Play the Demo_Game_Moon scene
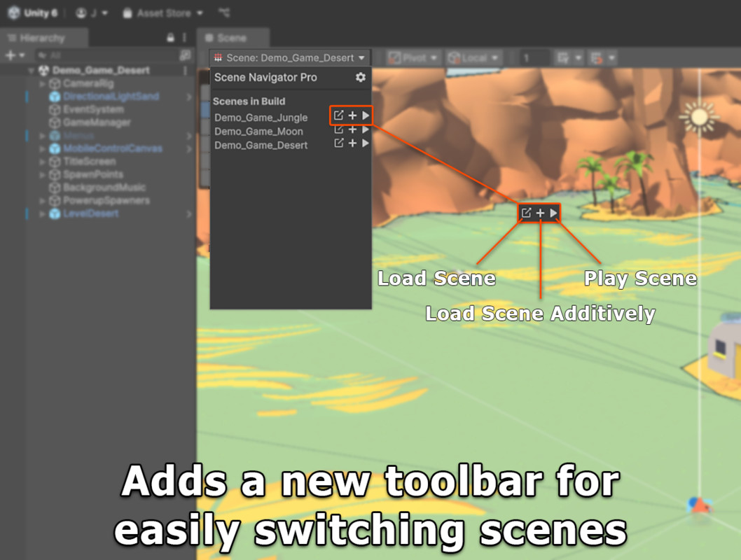 click(x=366, y=129)
